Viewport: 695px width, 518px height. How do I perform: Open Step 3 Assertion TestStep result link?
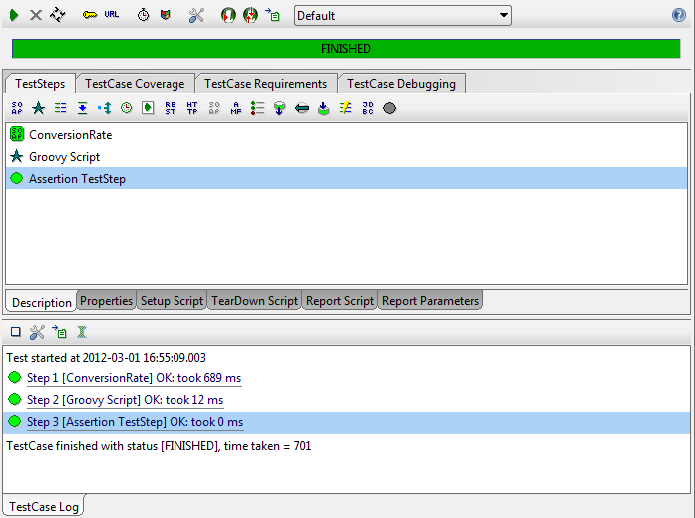[x=135, y=422]
